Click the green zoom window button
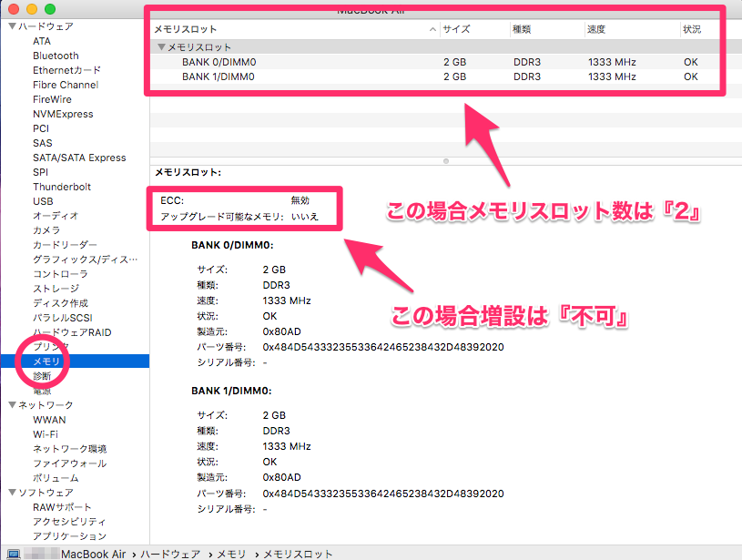This screenshot has width=742, height=560. pyautogui.click(x=50, y=9)
